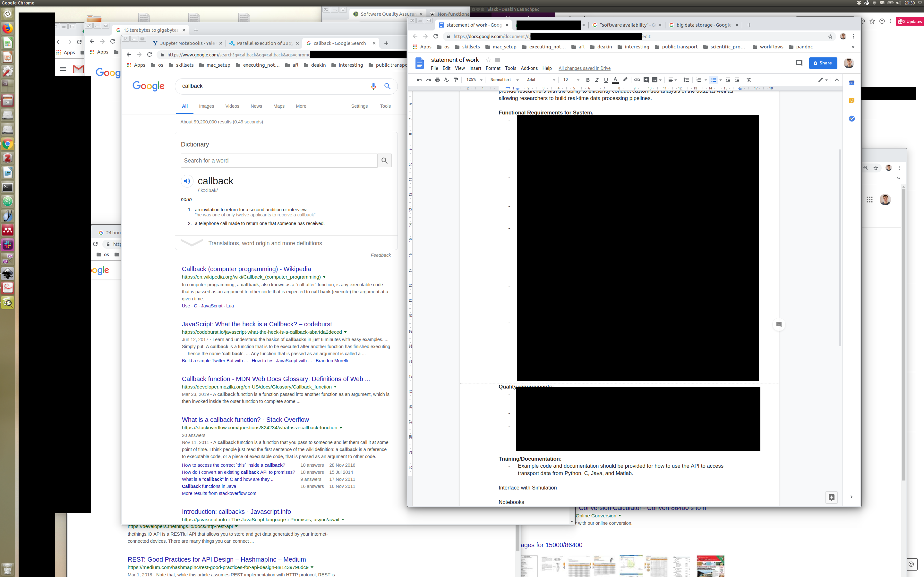Select the Paint format tool

pos(456,80)
